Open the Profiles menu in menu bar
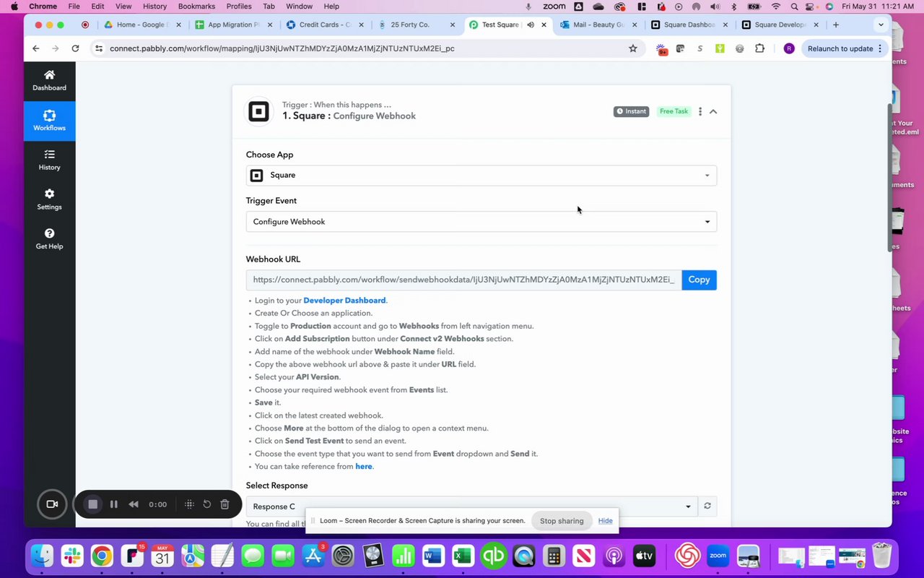The height and width of the screenshot is (578, 924). (239, 7)
